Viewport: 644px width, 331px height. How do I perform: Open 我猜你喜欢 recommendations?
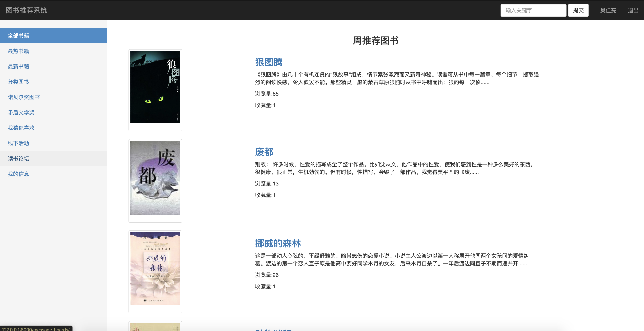click(21, 128)
